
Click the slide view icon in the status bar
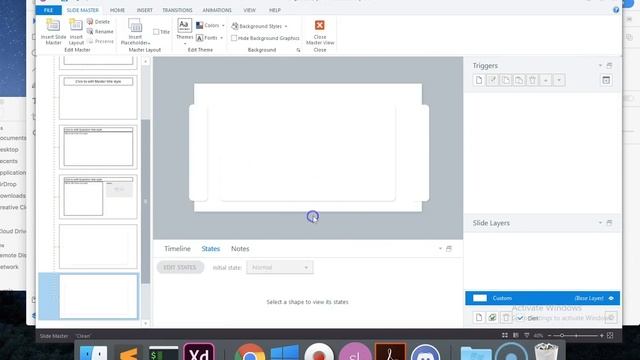pos(516,336)
